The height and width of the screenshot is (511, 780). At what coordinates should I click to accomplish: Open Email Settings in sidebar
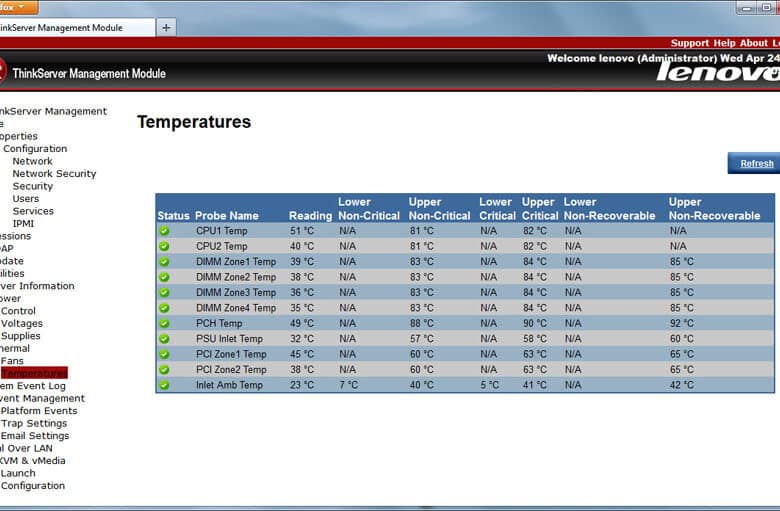click(x=35, y=436)
